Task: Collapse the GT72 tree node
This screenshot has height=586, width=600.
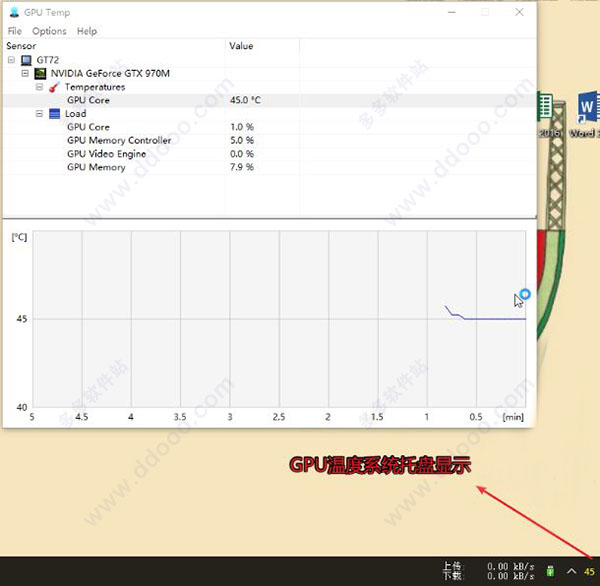Action: pos(11,60)
